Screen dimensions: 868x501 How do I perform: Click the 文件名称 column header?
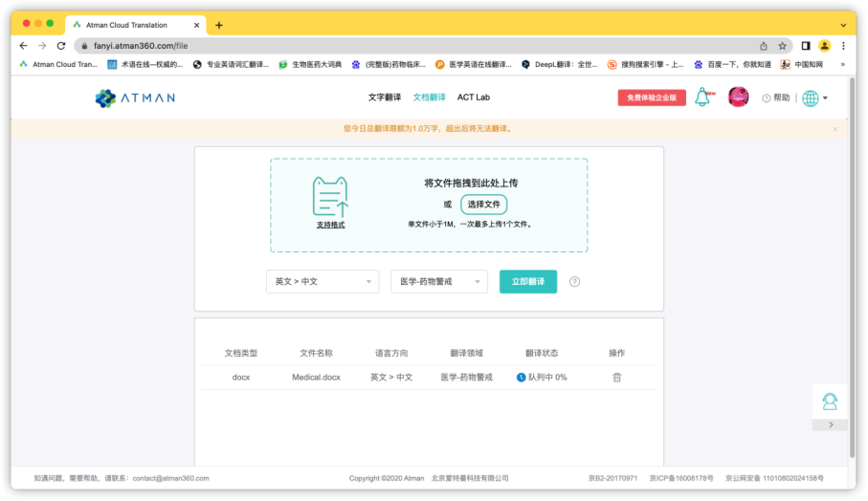316,353
